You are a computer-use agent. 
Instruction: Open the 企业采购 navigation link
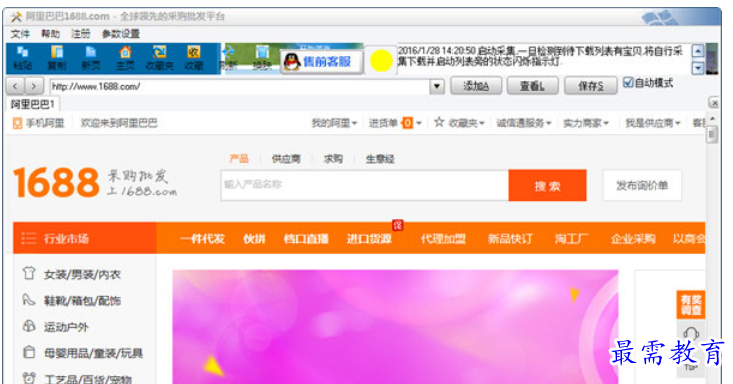point(633,239)
